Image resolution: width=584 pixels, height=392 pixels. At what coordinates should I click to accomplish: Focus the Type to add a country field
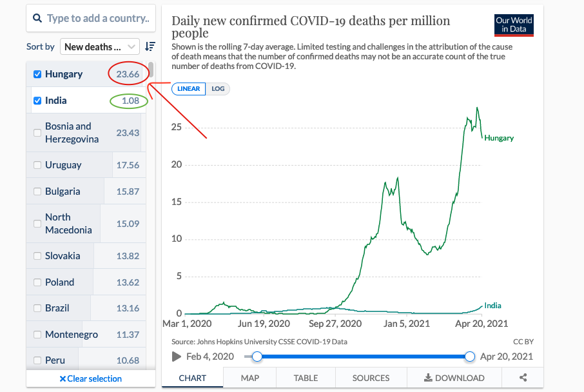tap(91, 18)
